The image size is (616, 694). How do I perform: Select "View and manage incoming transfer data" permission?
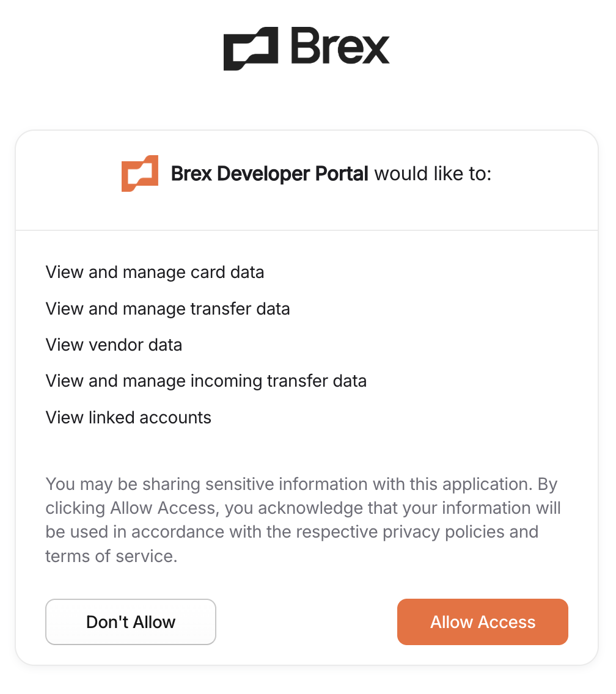[206, 381]
